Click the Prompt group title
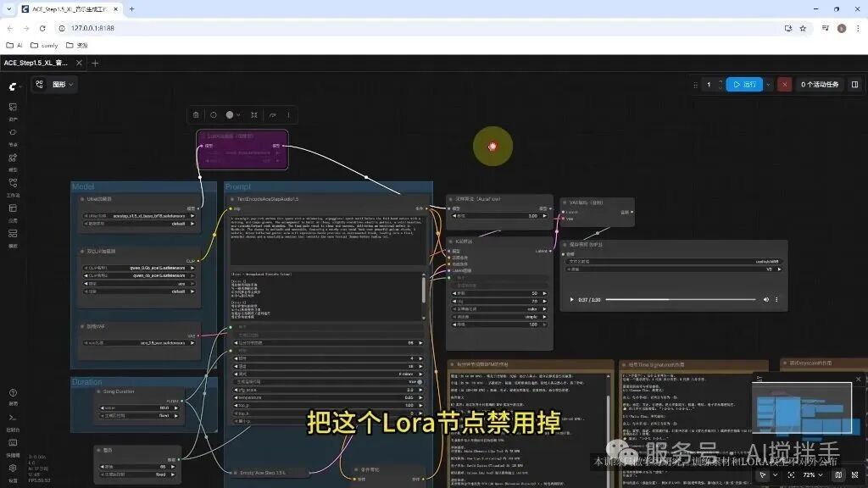 (237, 187)
